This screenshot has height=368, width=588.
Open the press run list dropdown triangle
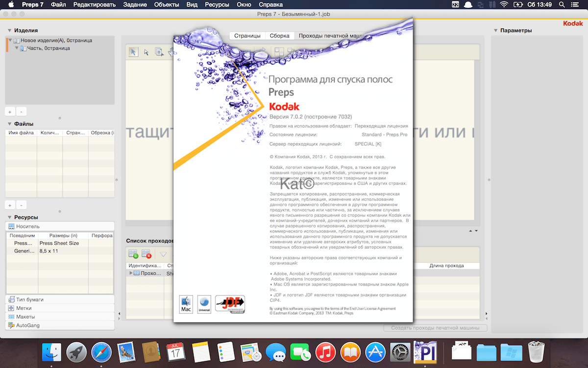(x=163, y=255)
